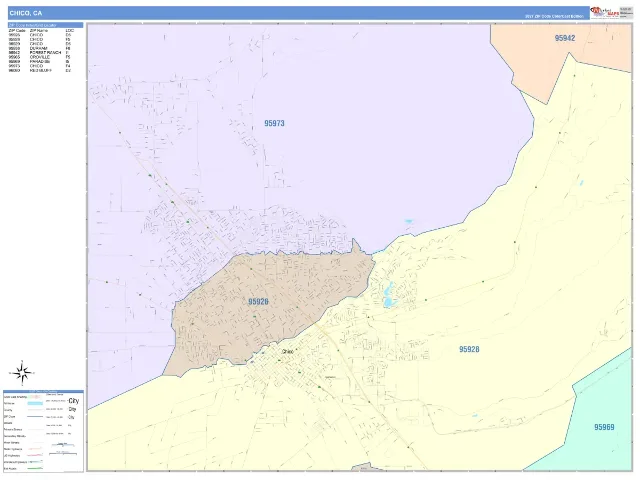Image resolution: width=640 pixels, height=480 pixels.
Task: Click the green line sample in legend
Action: [x=35, y=469]
